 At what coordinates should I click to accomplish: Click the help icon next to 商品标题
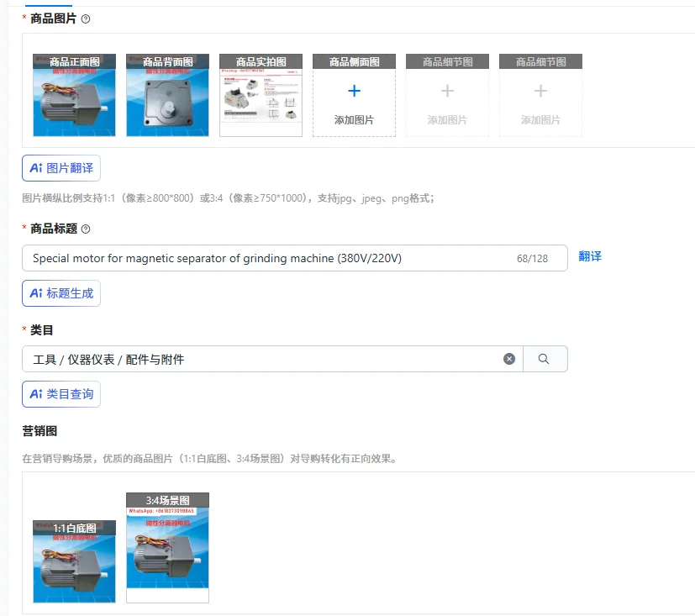pyautogui.click(x=86, y=229)
